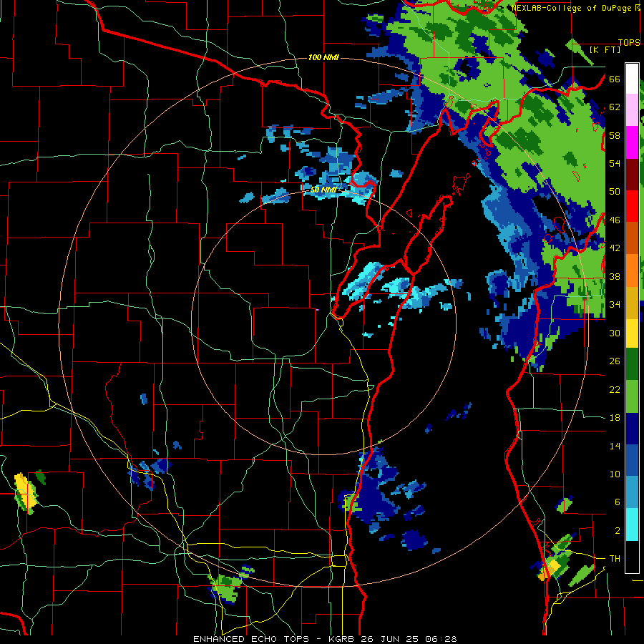Screen dimensions: 644x644
Task: Click the gold legend swatch
Action: pyautogui.click(x=632, y=303)
